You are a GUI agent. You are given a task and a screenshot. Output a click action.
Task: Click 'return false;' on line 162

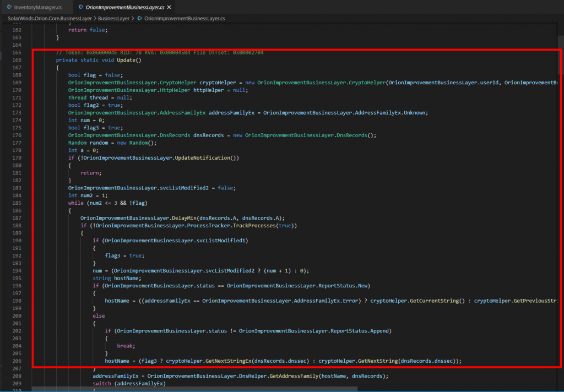88,30
